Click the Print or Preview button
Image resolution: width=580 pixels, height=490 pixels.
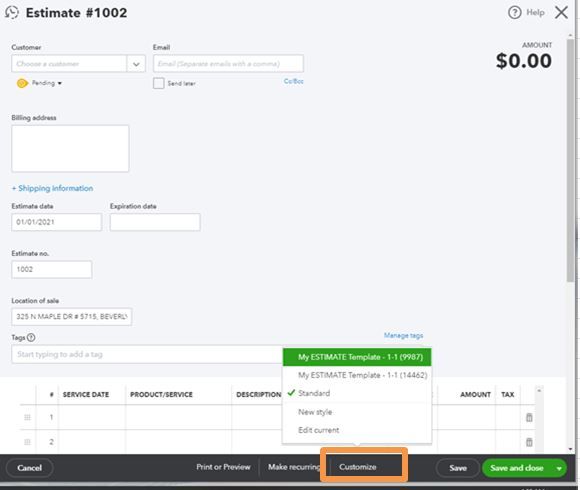coord(223,467)
